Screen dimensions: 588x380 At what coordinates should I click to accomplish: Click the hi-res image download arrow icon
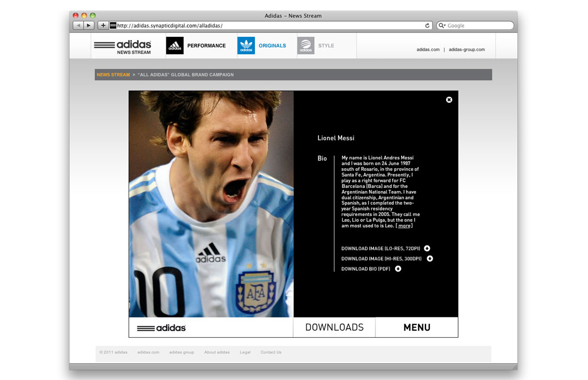coord(430,258)
